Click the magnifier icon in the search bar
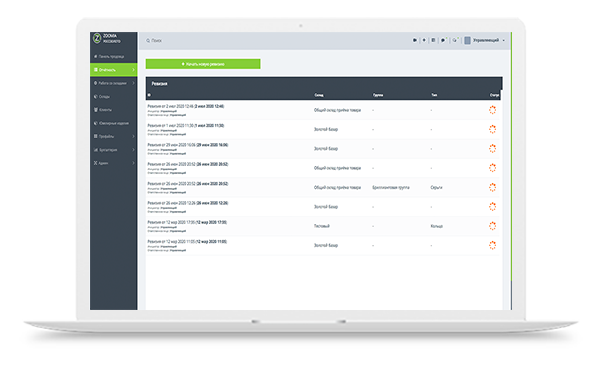Screen dimensions: 605x376 [148, 41]
